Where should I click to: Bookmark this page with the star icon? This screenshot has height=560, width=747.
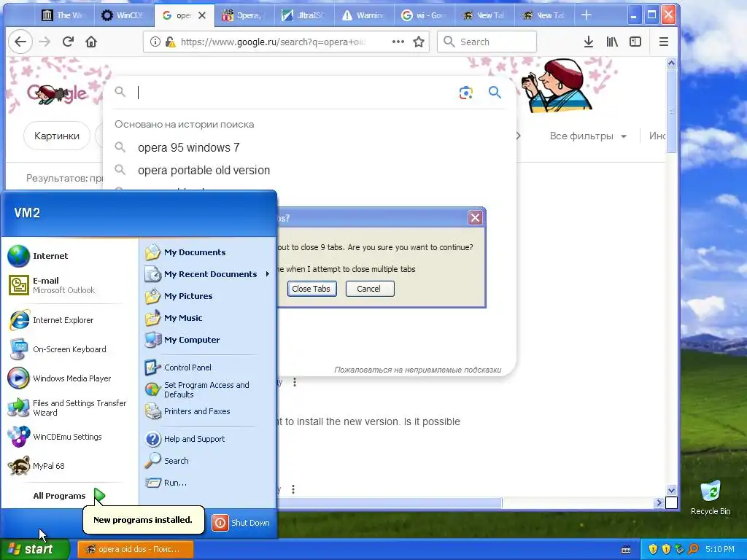pyautogui.click(x=419, y=42)
